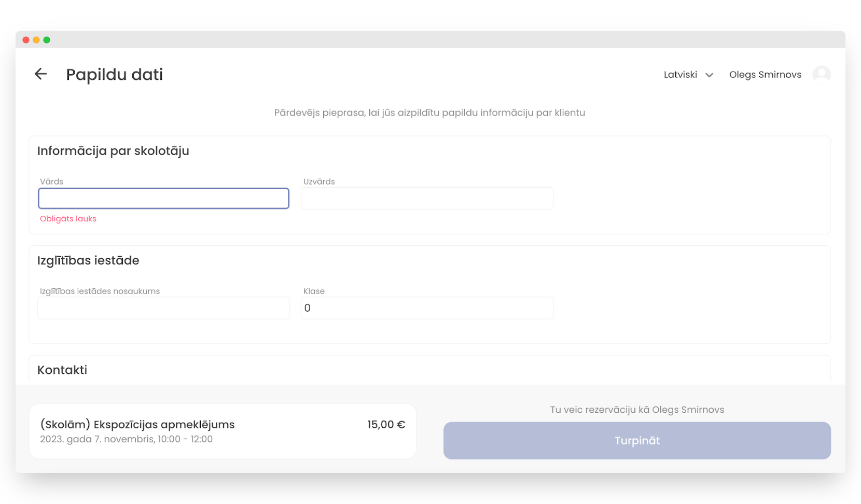The width and height of the screenshot is (861, 504).
Task: Focus the Vārds input field
Action: click(163, 199)
